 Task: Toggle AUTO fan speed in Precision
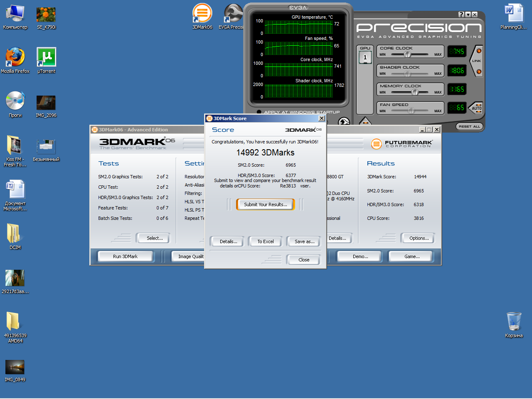(476, 108)
